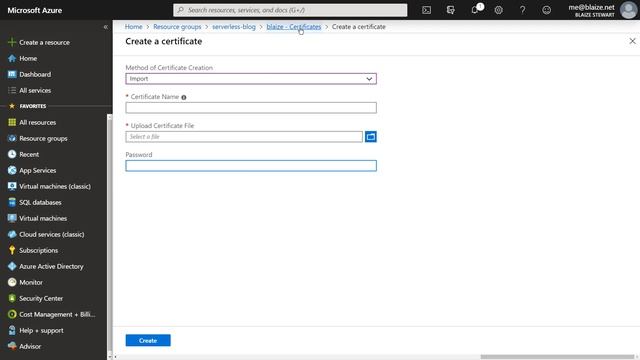Click the Cloud services (classic) icon
This screenshot has height=360, width=640.
12,234
